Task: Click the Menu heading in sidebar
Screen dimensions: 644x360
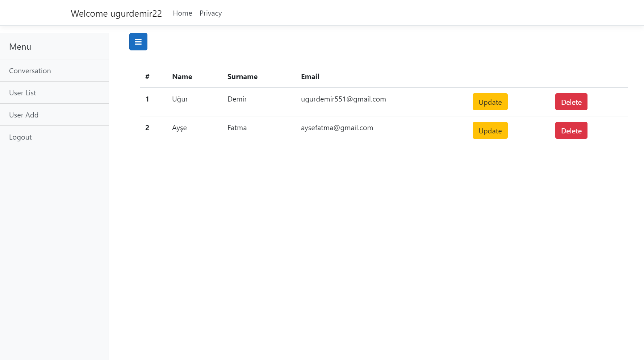Action: coord(20,47)
